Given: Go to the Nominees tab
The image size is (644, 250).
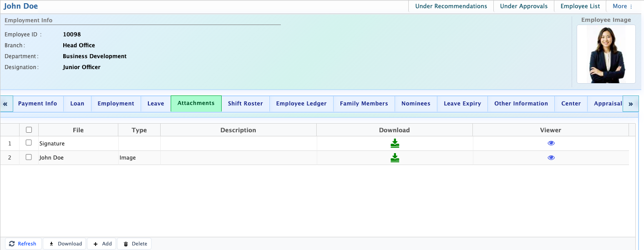Looking at the screenshot, I should click(416, 104).
